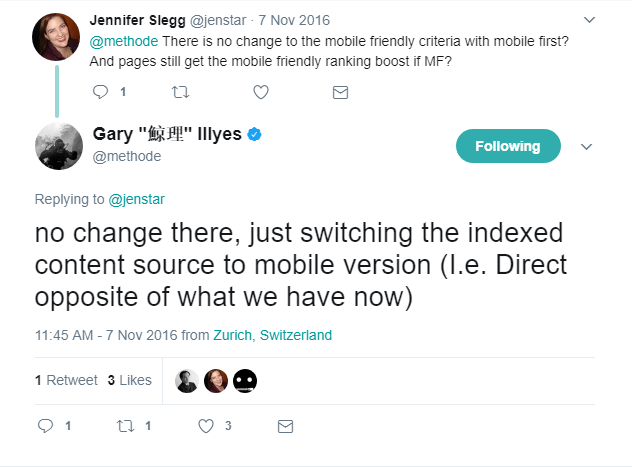Open the @methode mention link
632x467 pixels.
(124, 41)
